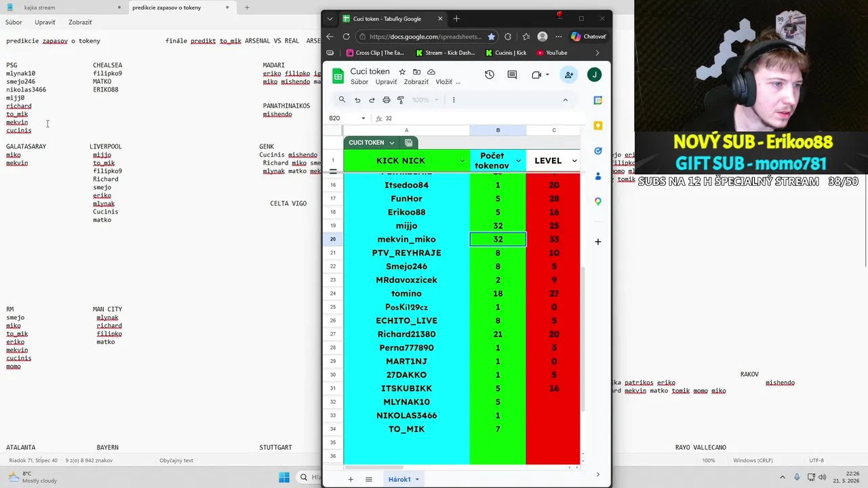868x488 pixels.
Task: Open the browser favorites list icon
Action: tap(525, 37)
